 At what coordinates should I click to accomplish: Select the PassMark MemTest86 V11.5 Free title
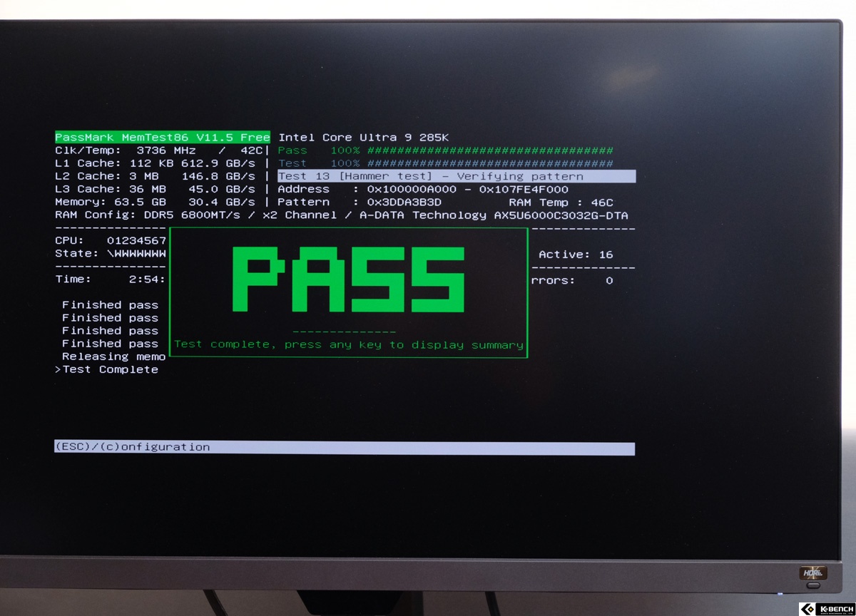163,138
